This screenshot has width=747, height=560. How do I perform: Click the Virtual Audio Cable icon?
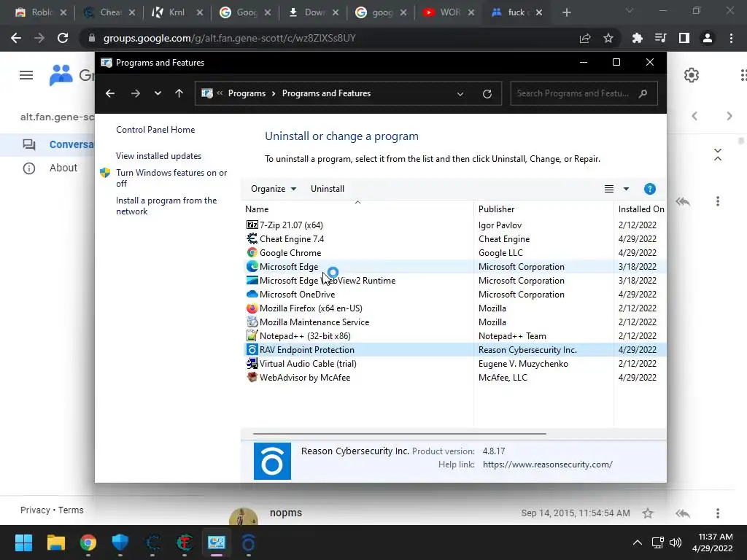click(x=252, y=363)
